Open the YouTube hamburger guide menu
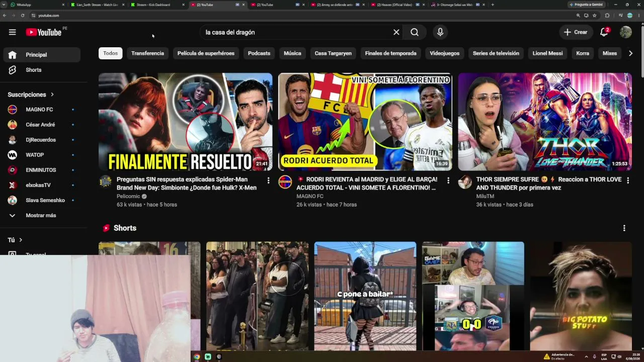 pyautogui.click(x=12, y=32)
